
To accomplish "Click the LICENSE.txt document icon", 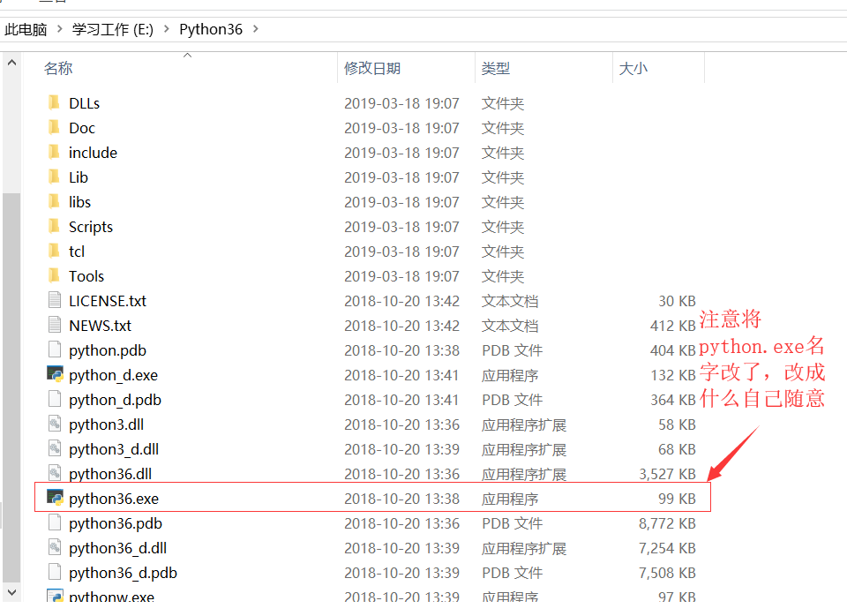I will pyautogui.click(x=55, y=300).
